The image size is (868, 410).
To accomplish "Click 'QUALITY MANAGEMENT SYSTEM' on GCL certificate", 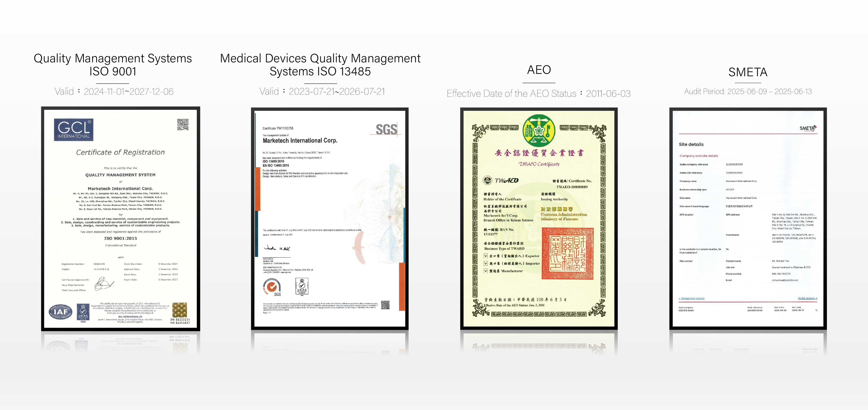I will click(120, 175).
